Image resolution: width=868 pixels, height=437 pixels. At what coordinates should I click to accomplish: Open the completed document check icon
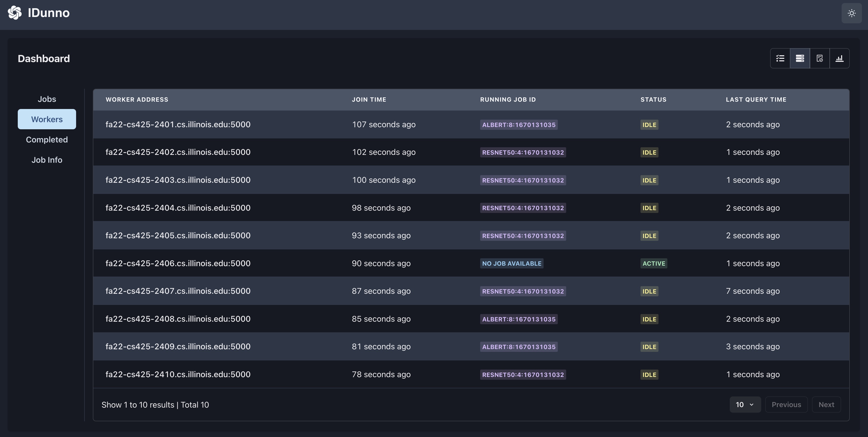(x=820, y=59)
